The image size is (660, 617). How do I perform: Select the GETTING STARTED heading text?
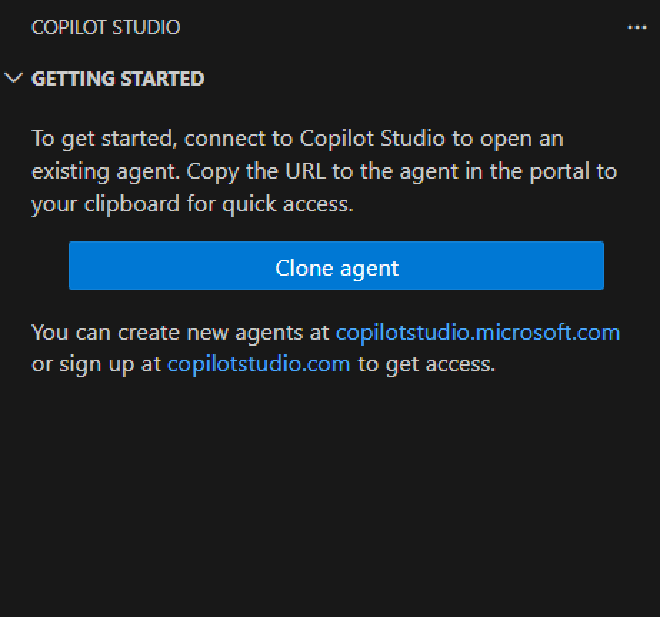tap(118, 79)
